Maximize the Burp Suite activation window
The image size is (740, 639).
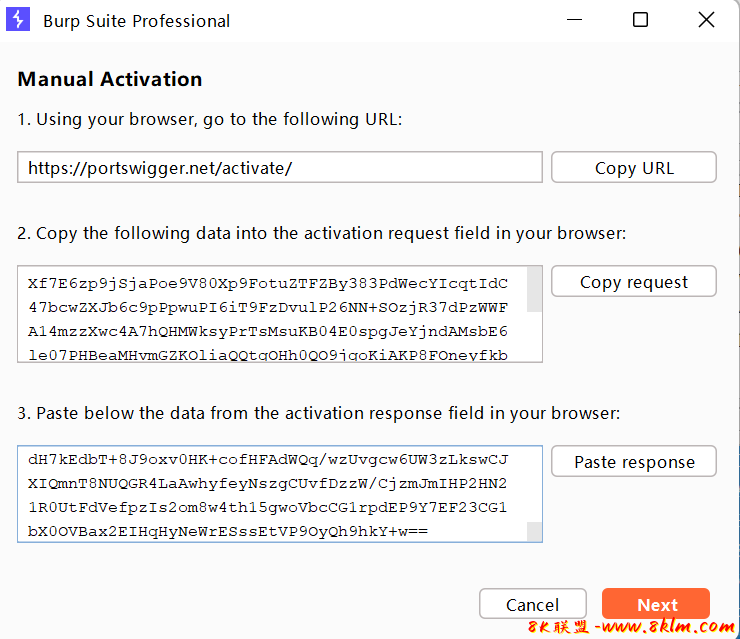coord(640,20)
